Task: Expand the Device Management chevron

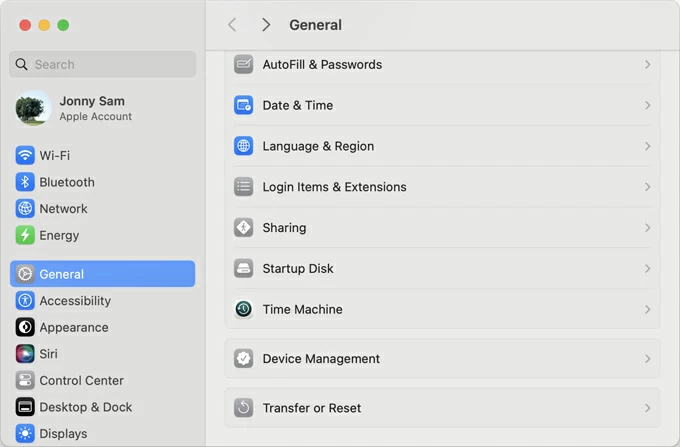Action: [647, 359]
